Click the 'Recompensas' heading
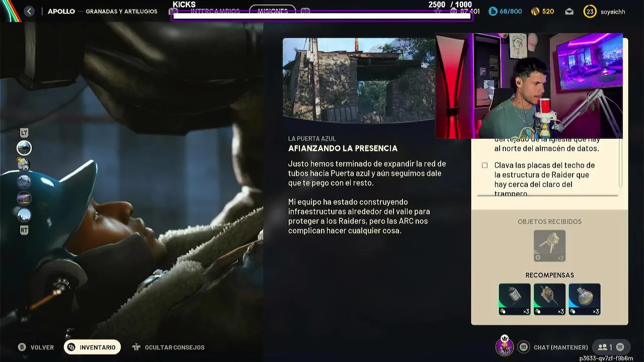Image resolution: width=644 pixels, height=362 pixels. [549, 275]
